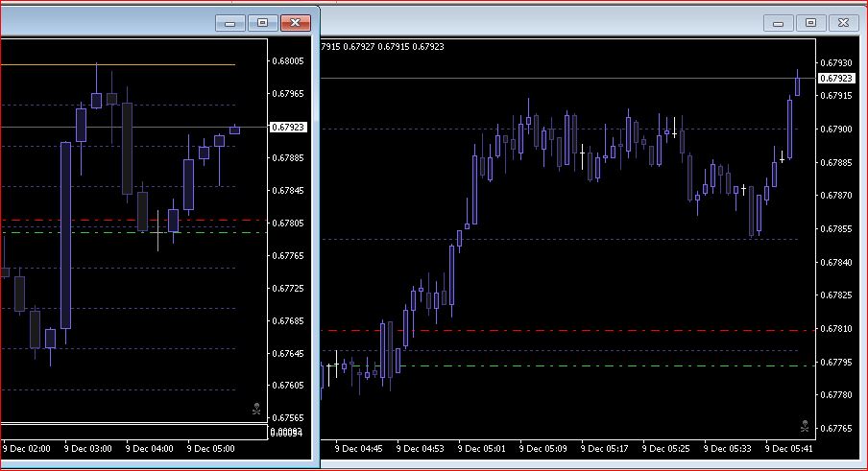This screenshot has width=868, height=471.
Task: Click 0.67885 price on right chart axis
Action: [x=836, y=163]
